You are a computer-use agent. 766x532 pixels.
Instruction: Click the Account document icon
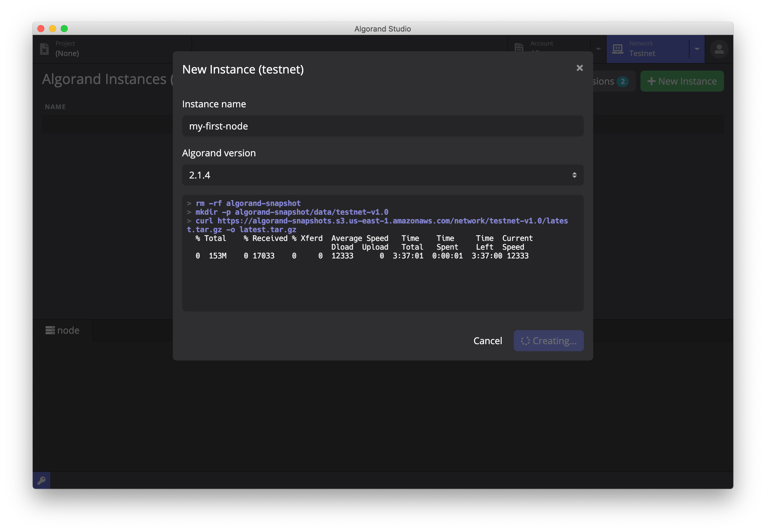pyautogui.click(x=519, y=48)
